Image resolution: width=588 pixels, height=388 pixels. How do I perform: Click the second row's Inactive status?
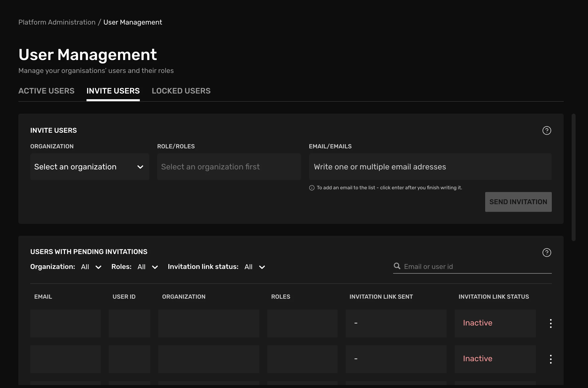(478, 358)
